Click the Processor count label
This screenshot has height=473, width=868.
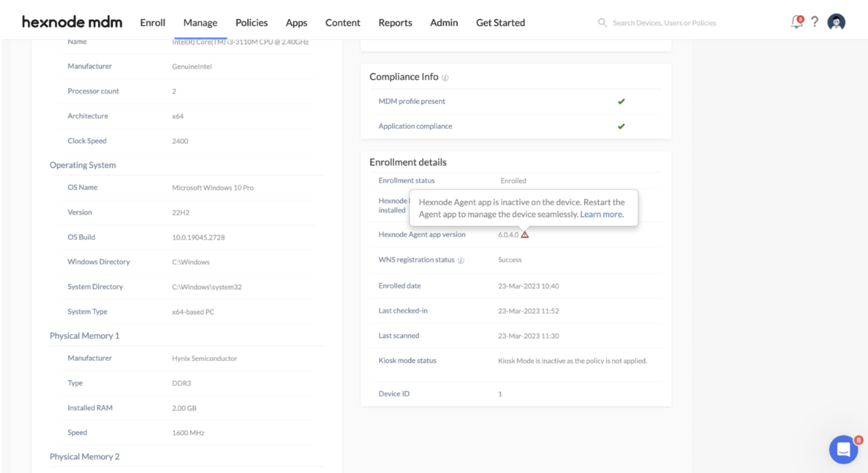93,91
